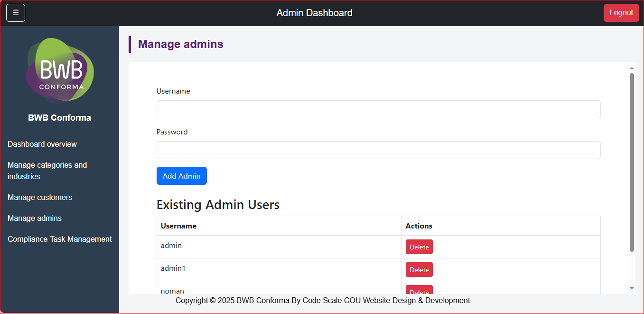This screenshot has width=644, height=314.
Task: Open Manage categories and industries
Action: pyautogui.click(x=47, y=171)
